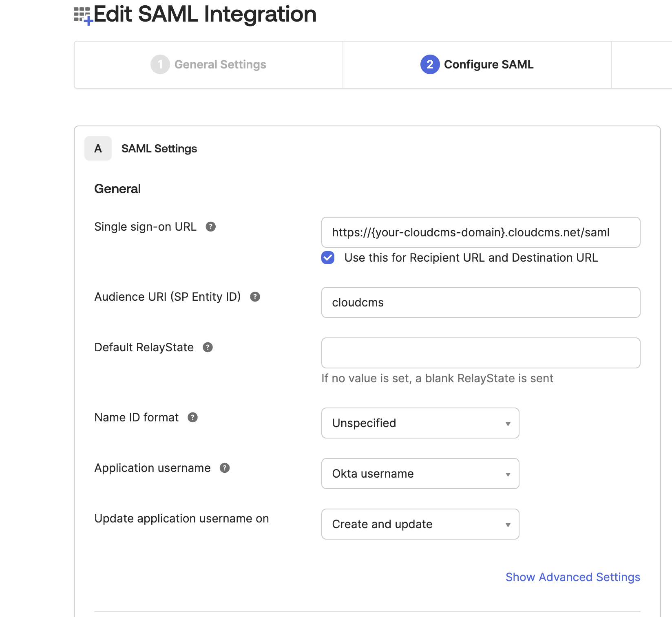Click Show Advanced Settings link
The image size is (672, 617).
coord(573,577)
